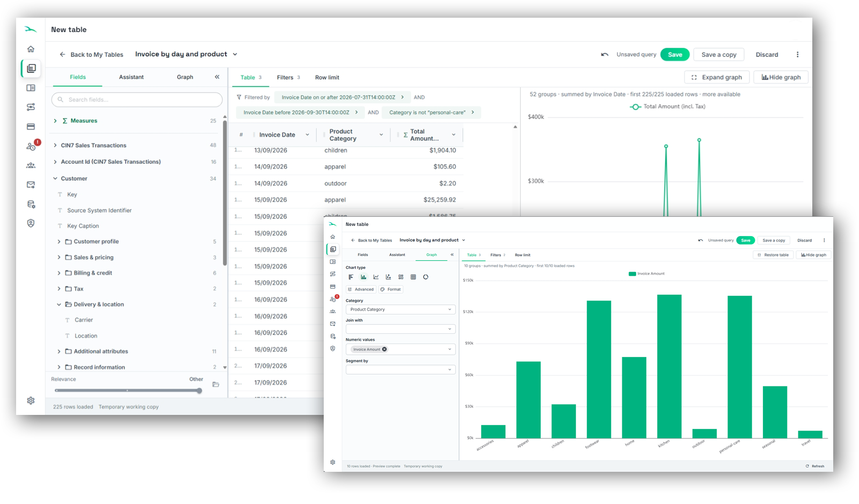The image size is (859, 504).
Task: Switch to Graph tab in back window
Action: click(185, 77)
